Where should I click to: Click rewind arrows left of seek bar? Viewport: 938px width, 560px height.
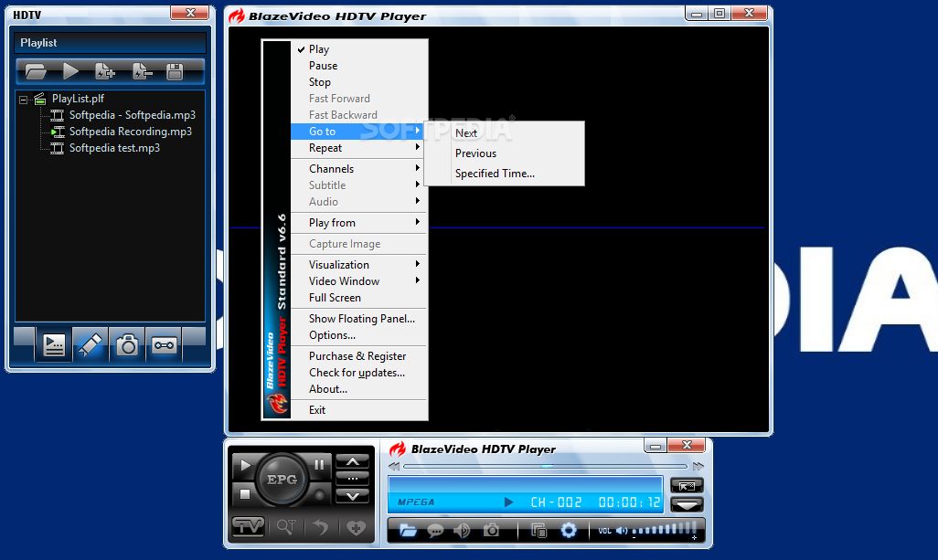click(x=394, y=466)
